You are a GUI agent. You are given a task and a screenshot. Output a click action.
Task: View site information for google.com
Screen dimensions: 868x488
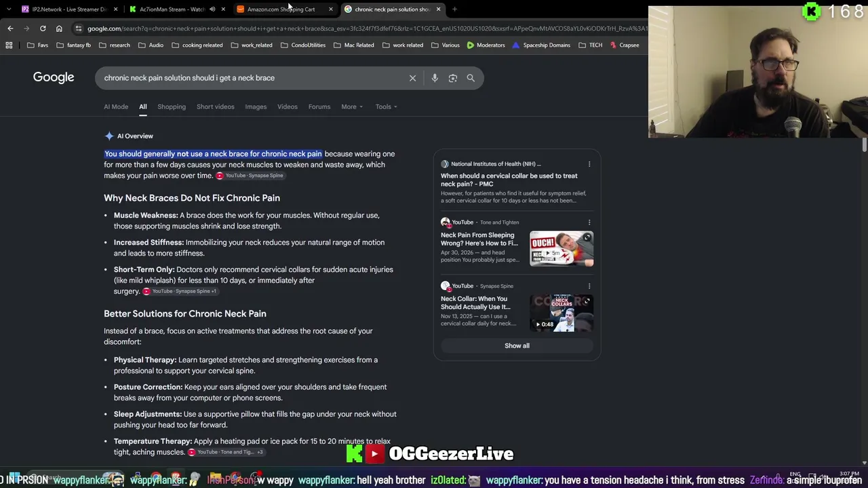(x=79, y=28)
